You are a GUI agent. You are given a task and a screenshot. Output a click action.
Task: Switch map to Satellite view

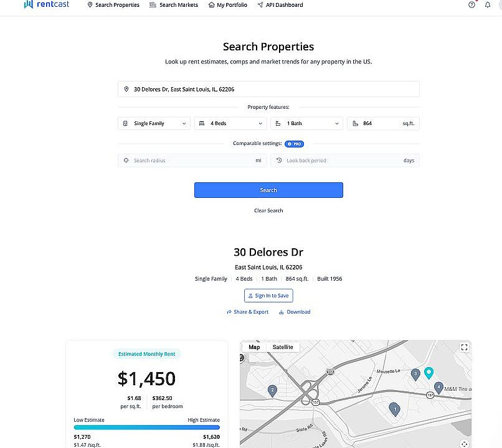tap(283, 347)
